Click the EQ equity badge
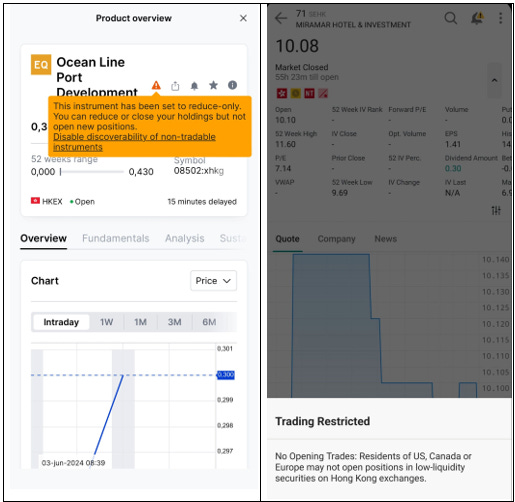This screenshot has width=515, height=502. [41, 64]
